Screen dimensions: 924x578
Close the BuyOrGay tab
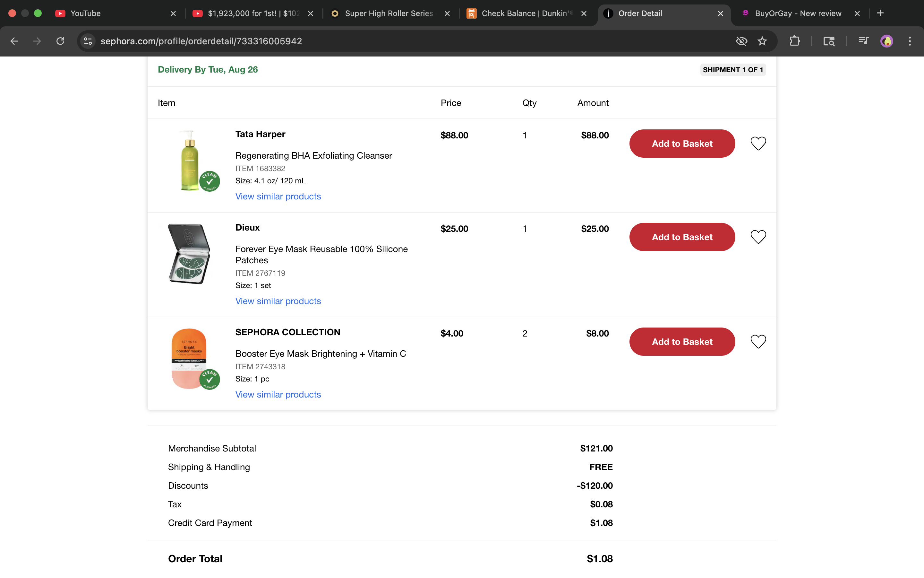tap(857, 13)
